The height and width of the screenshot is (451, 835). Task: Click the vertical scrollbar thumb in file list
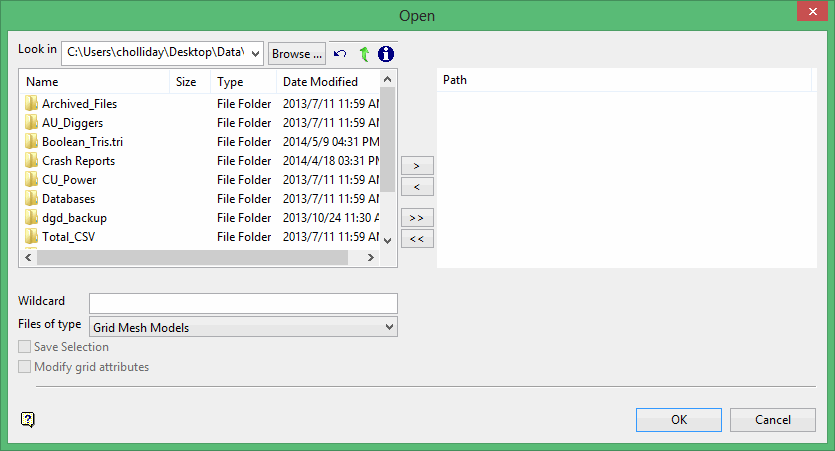pos(388,140)
